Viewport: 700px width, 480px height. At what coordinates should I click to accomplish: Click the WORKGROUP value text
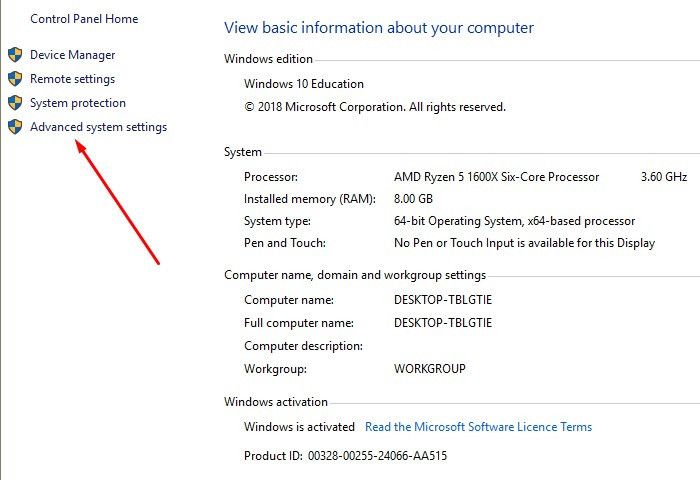430,369
